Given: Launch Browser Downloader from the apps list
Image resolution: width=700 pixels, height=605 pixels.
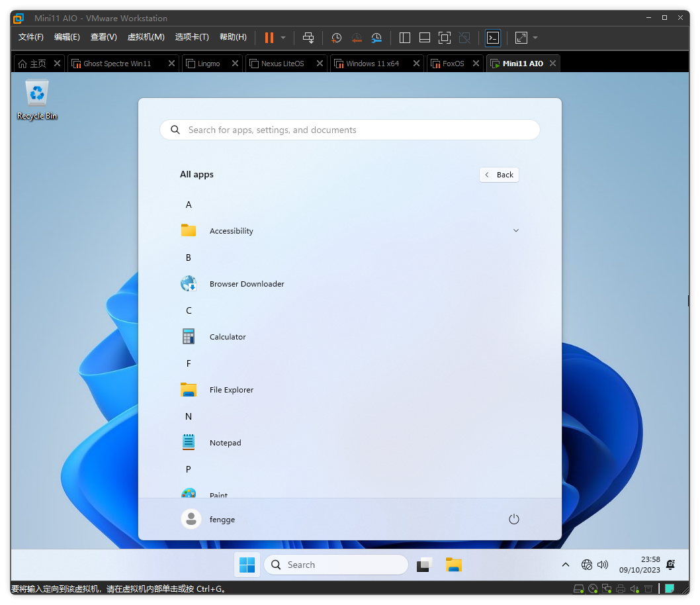Looking at the screenshot, I should point(349,284).
